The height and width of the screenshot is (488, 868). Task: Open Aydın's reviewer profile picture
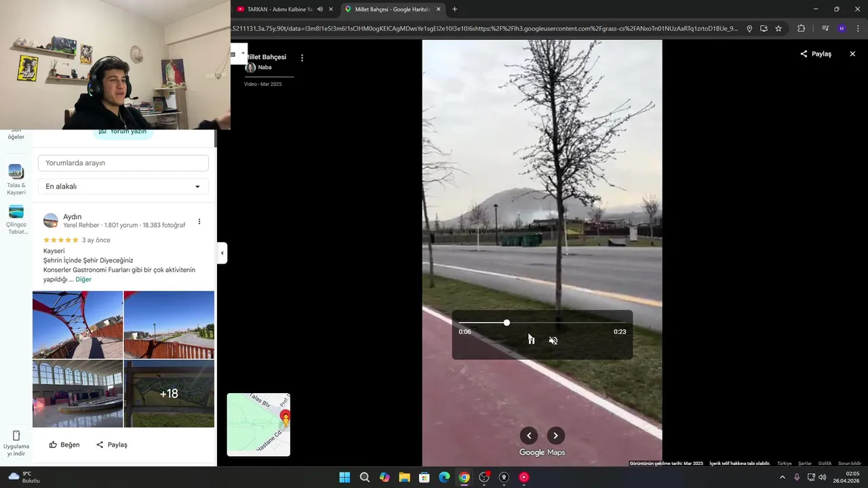[x=51, y=220]
